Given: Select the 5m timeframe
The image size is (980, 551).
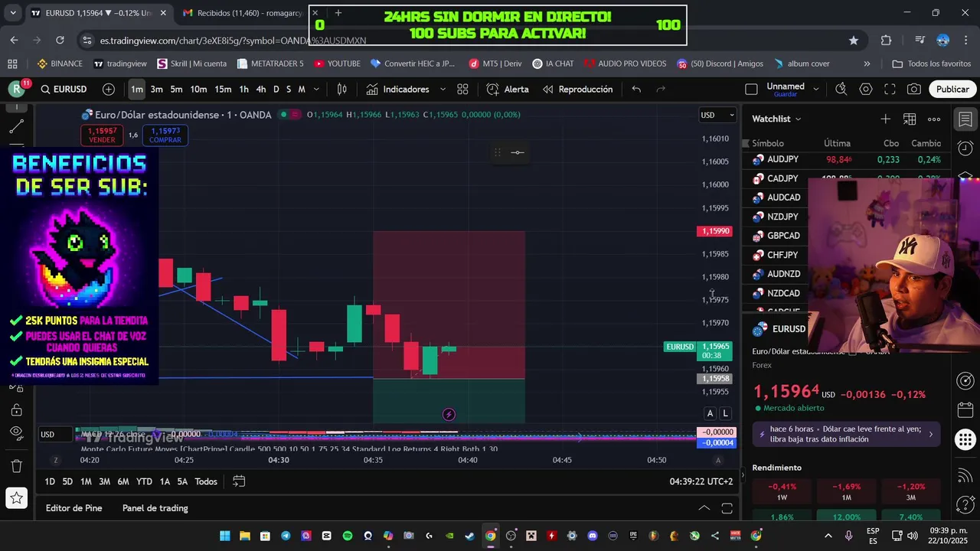Looking at the screenshot, I should tap(176, 90).
